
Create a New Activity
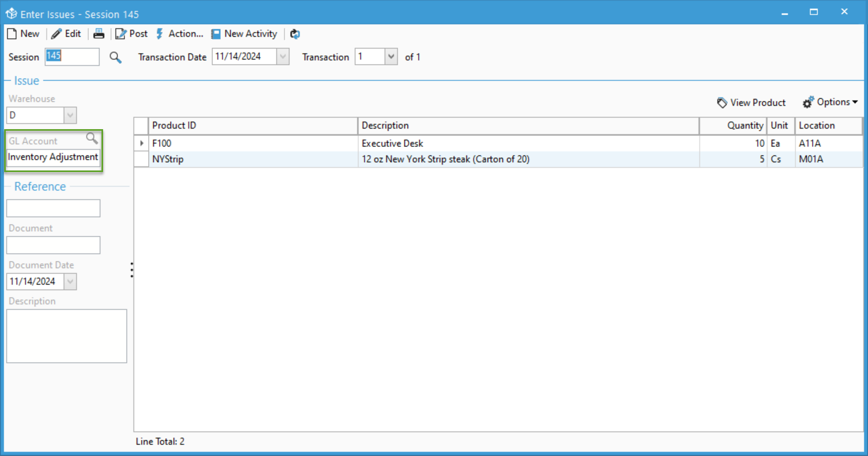point(244,34)
